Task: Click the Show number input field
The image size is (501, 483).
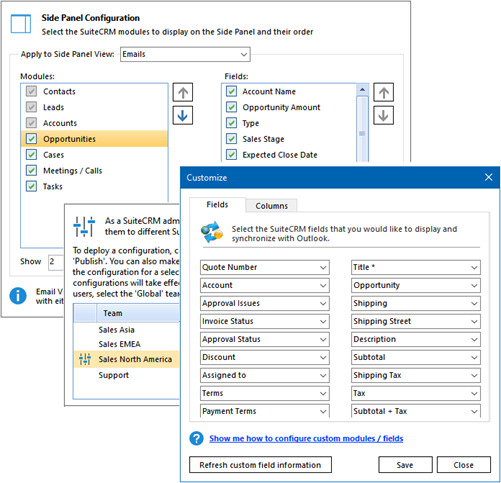Action: 56,262
